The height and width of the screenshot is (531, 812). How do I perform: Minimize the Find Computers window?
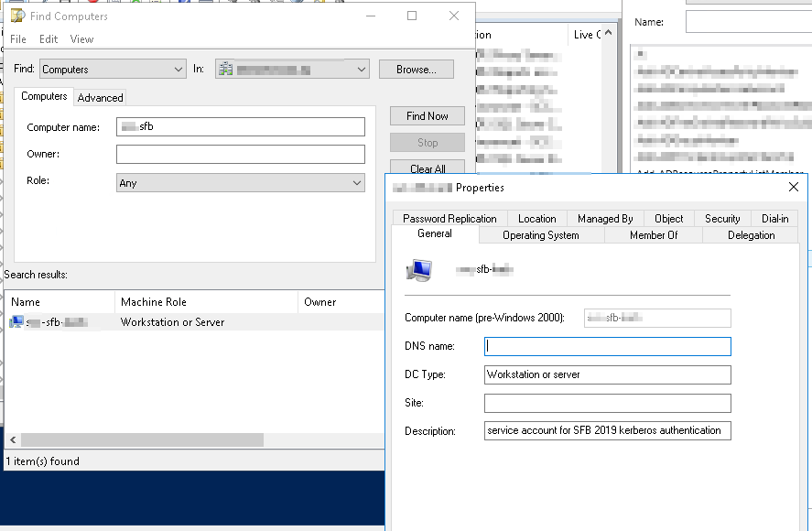[x=371, y=16]
